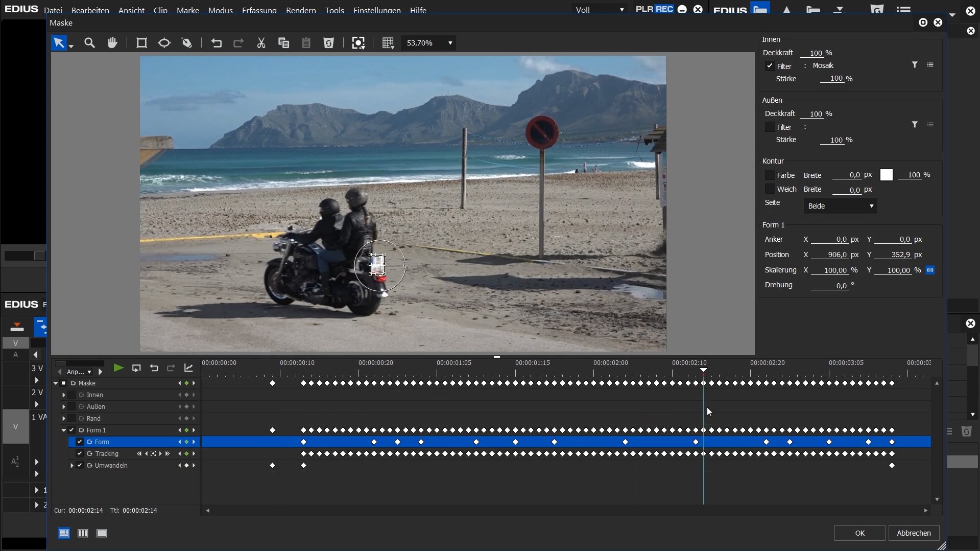Play the mask keyframe timeline

[118, 368]
